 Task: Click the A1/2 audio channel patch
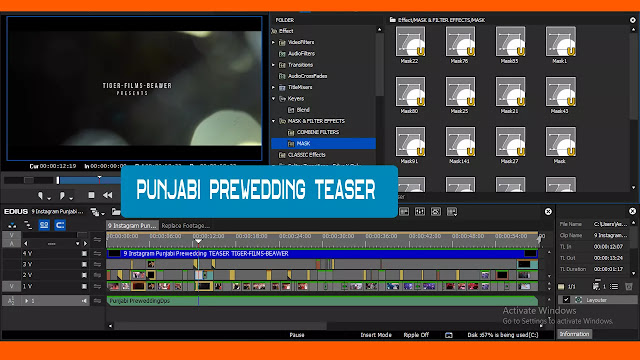[11, 301]
